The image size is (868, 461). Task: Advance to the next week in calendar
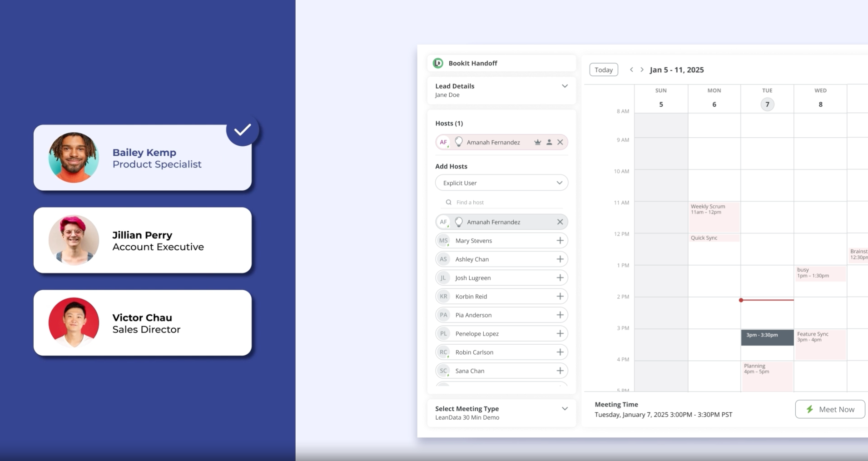[642, 69]
